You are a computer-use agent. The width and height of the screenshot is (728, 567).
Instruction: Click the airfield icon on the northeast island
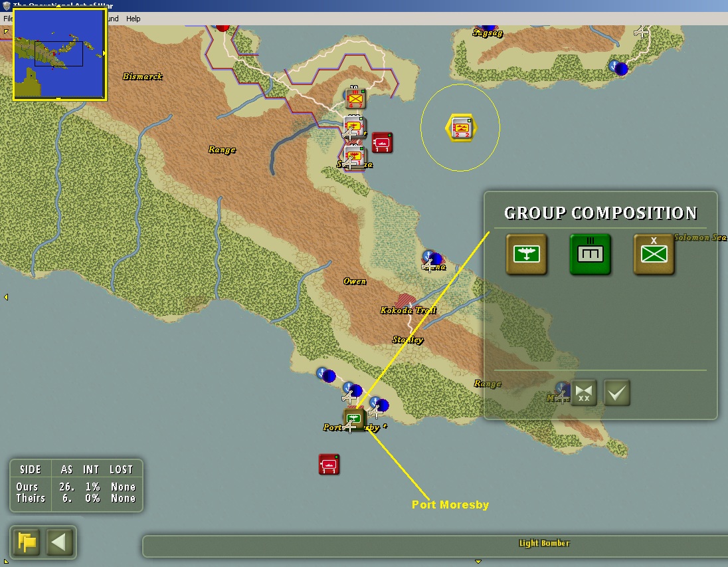641,32
